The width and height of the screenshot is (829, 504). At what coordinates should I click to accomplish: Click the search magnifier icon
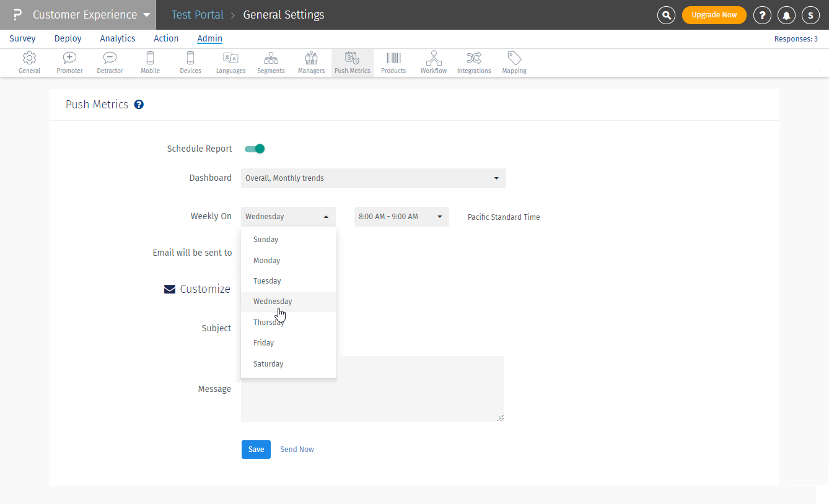(666, 15)
